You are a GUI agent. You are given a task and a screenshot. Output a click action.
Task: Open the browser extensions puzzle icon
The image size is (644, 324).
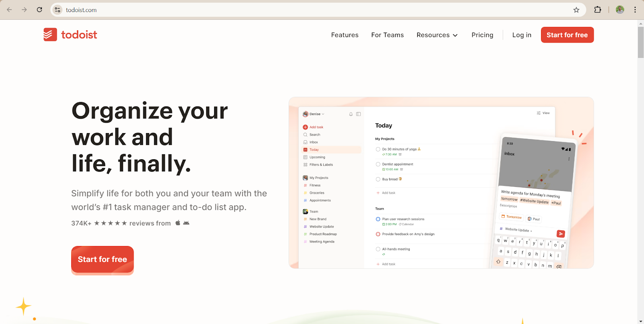598,10
